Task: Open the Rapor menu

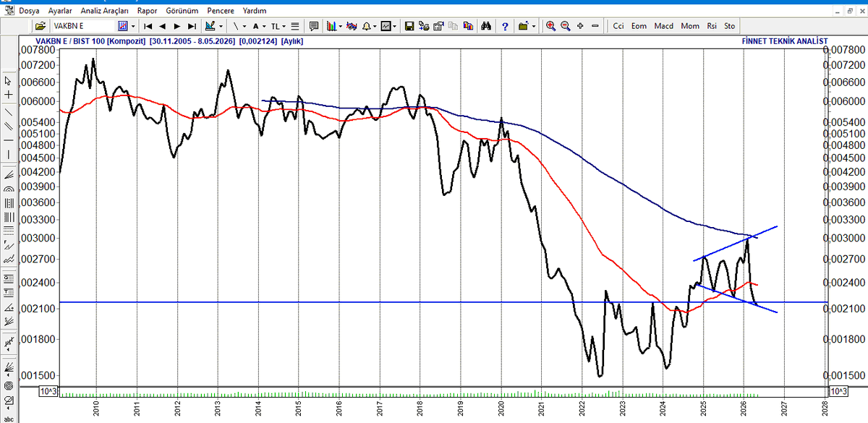Action: click(x=147, y=11)
